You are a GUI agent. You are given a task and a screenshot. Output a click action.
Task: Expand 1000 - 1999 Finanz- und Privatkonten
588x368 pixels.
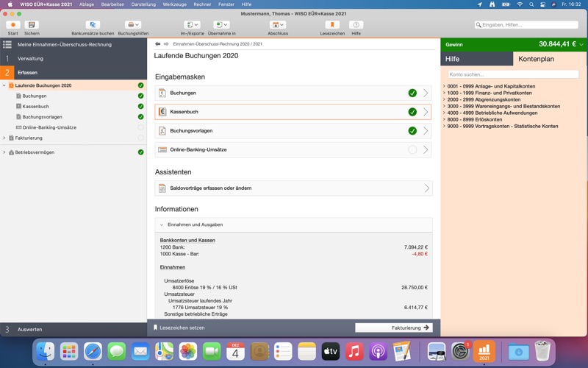pos(444,93)
